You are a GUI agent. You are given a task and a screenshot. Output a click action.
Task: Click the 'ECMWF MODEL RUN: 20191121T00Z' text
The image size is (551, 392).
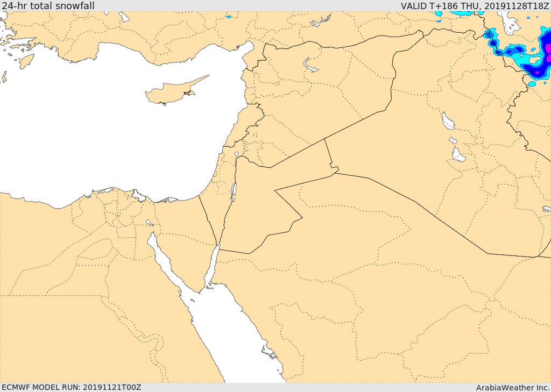coord(72,387)
